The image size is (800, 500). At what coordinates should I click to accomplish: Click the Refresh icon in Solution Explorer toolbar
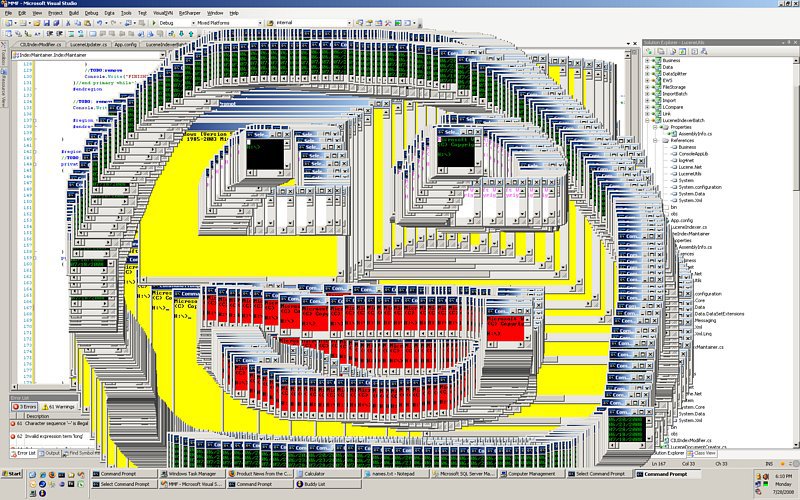(673, 52)
